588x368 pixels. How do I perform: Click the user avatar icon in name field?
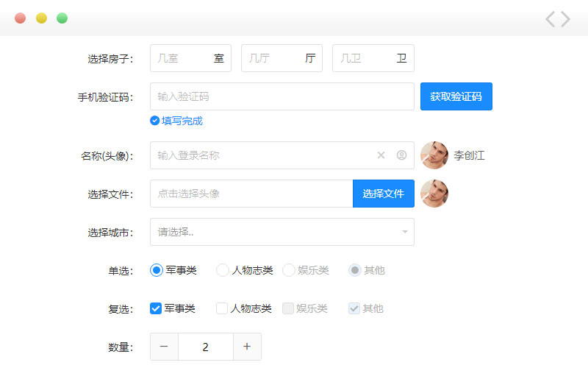tap(401, 155)
